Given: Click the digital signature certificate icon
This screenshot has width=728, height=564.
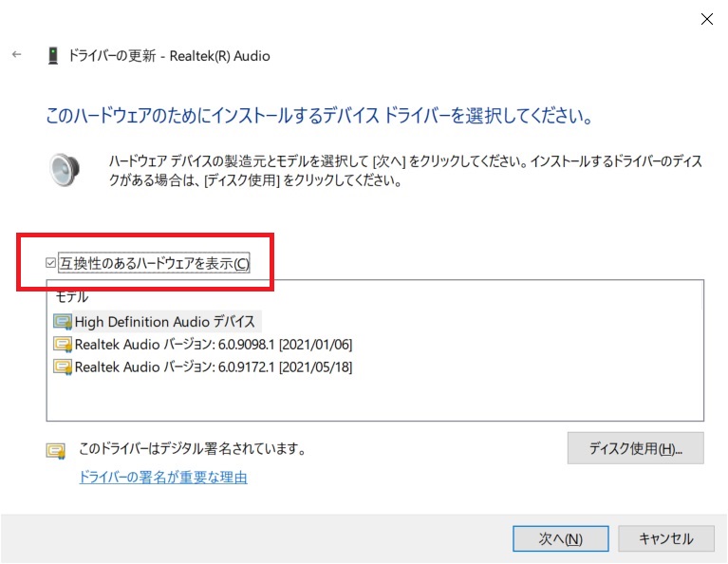Looking at the screenshot, I should point(56,450).
